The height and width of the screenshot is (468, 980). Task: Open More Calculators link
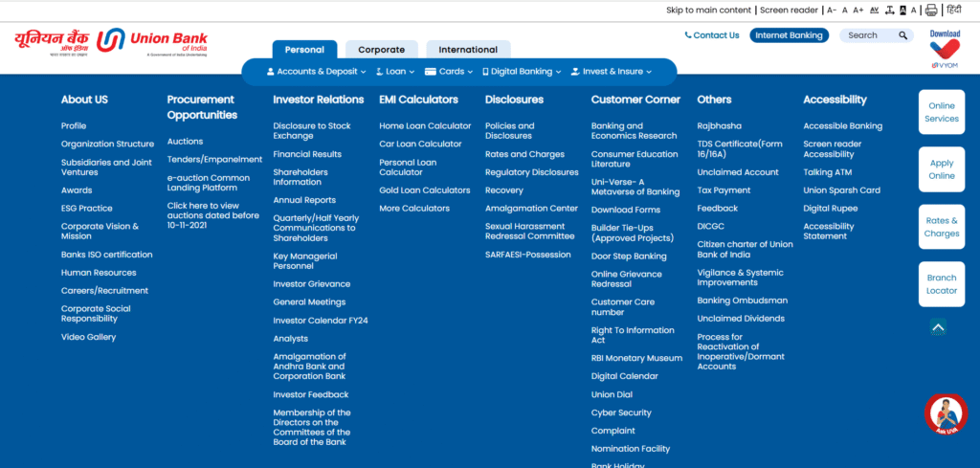(414, 209)
